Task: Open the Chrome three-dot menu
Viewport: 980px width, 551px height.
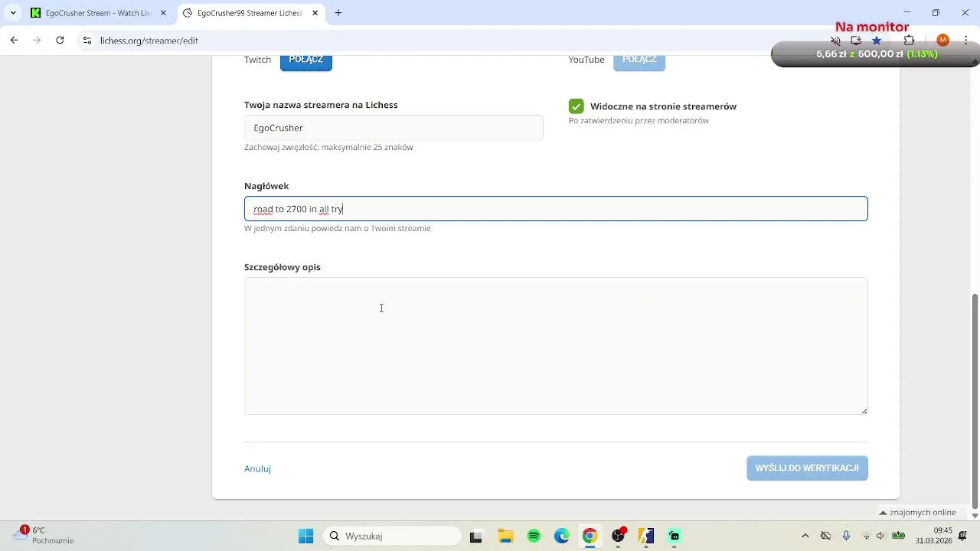Action: 965,41
